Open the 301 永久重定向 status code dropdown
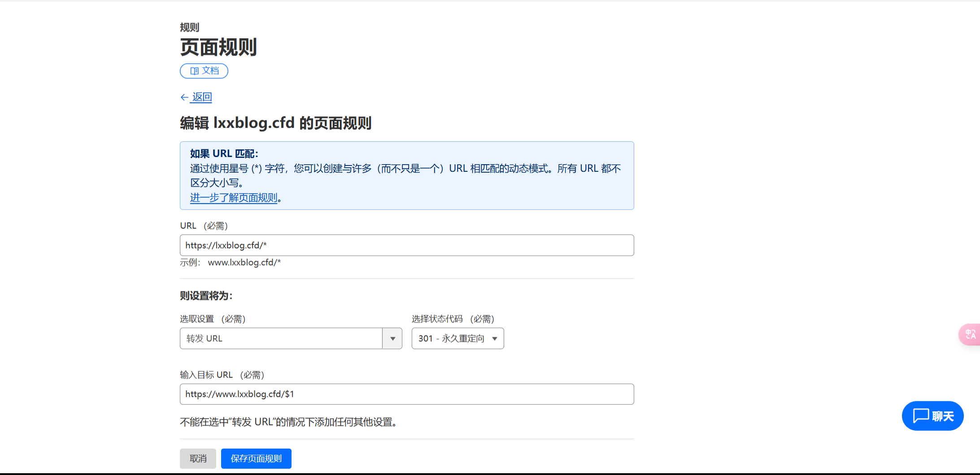Viewport: 980px width, 475px height. [457, 338]
